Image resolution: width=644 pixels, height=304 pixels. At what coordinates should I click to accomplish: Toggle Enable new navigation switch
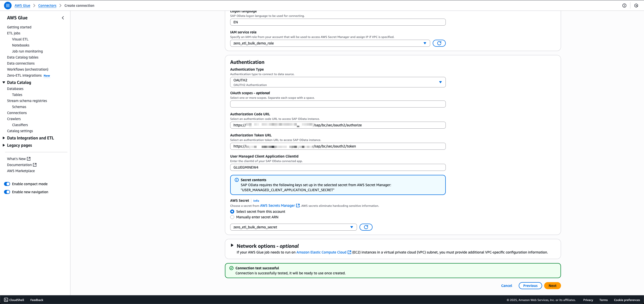tap(7, 192)
